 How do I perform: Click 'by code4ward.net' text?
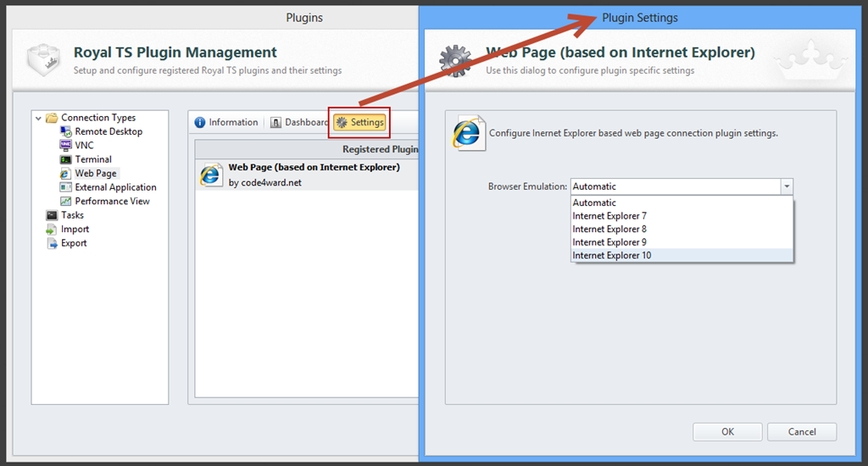tap(265, 183)
